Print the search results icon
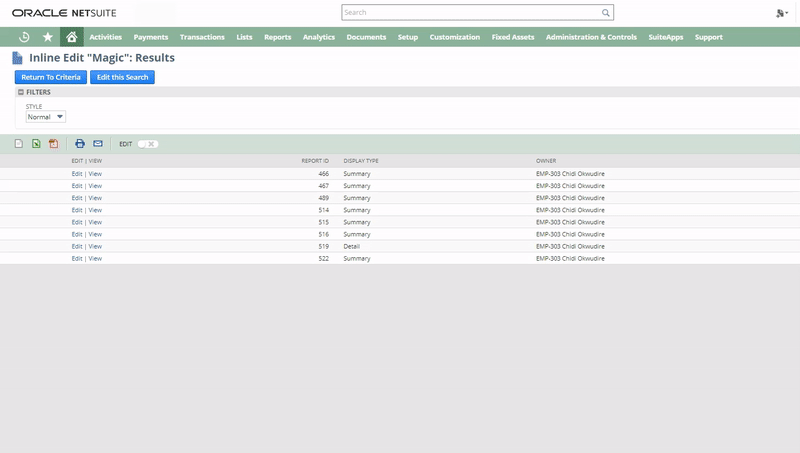Screen dimensions: 800x453 click(80, 144)
